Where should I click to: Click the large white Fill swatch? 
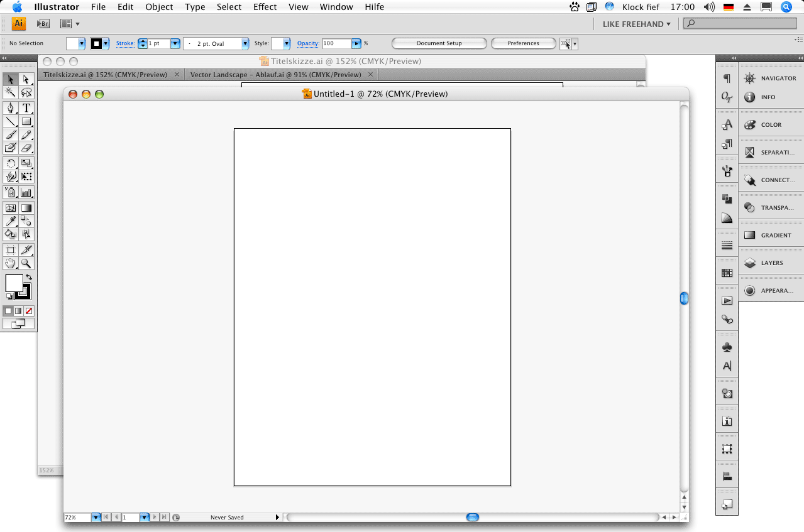tap(14, 283)
